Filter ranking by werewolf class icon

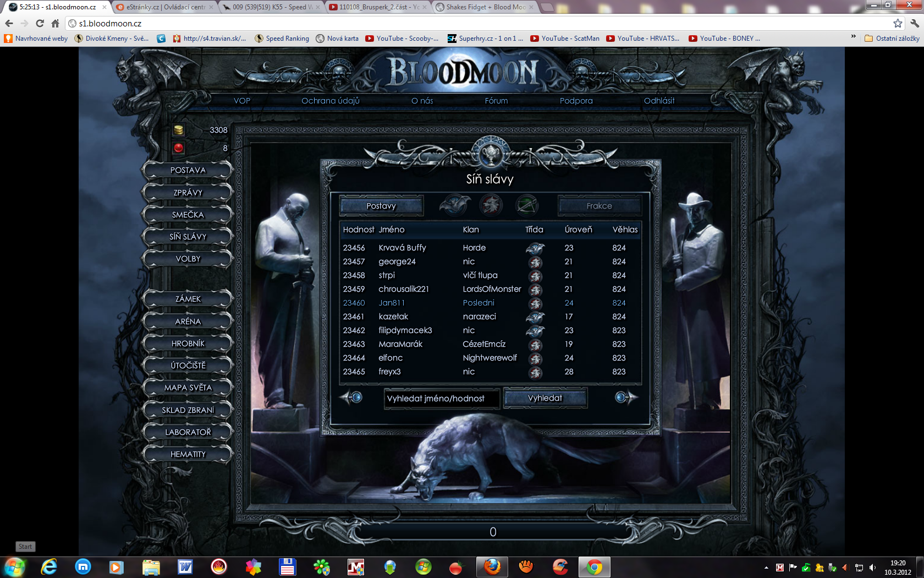(x=491, y=205)
